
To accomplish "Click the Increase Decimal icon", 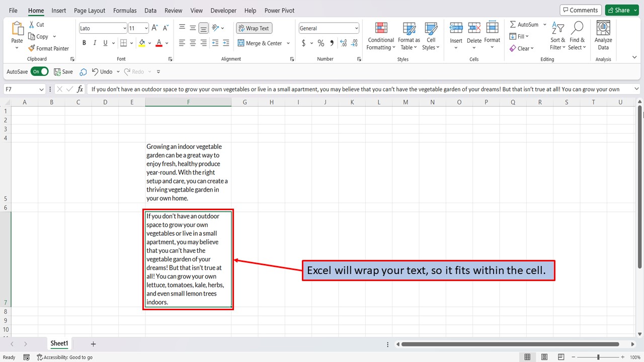I will (x=343, y=43).
